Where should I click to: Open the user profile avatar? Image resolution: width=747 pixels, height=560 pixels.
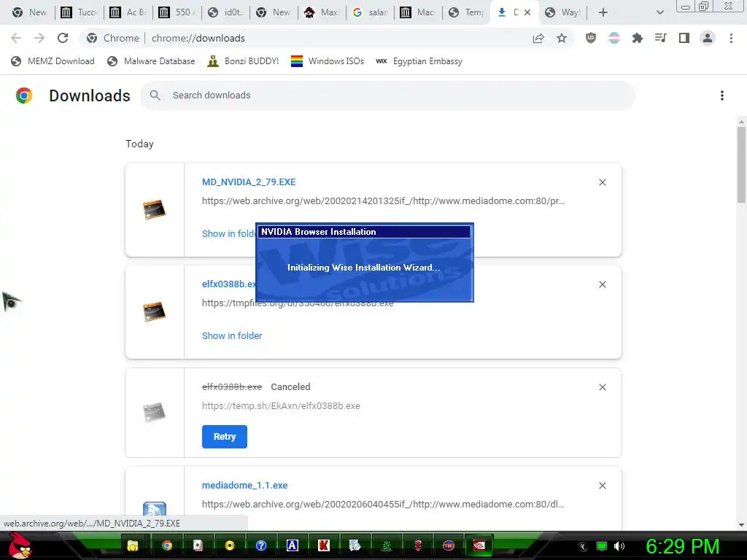[708, 38]
